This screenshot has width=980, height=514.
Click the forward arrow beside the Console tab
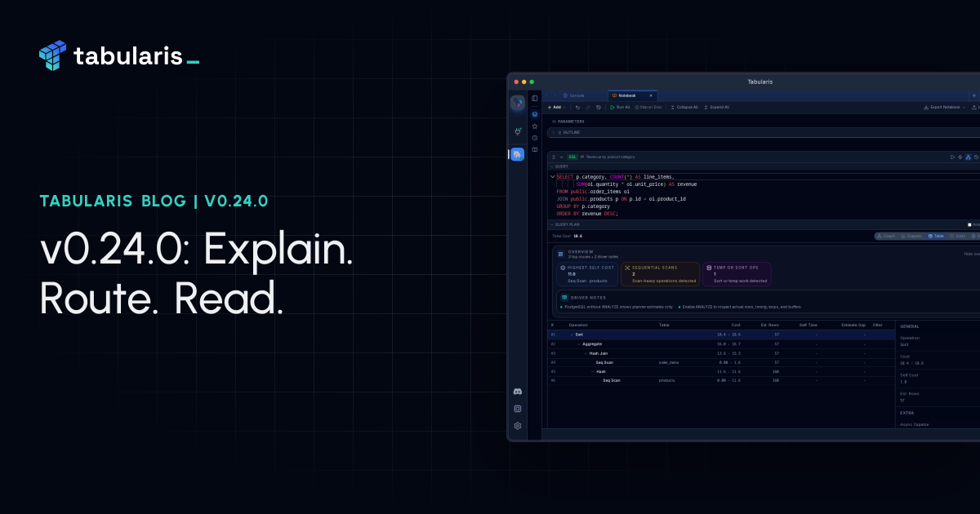click(x=555, y=95)
